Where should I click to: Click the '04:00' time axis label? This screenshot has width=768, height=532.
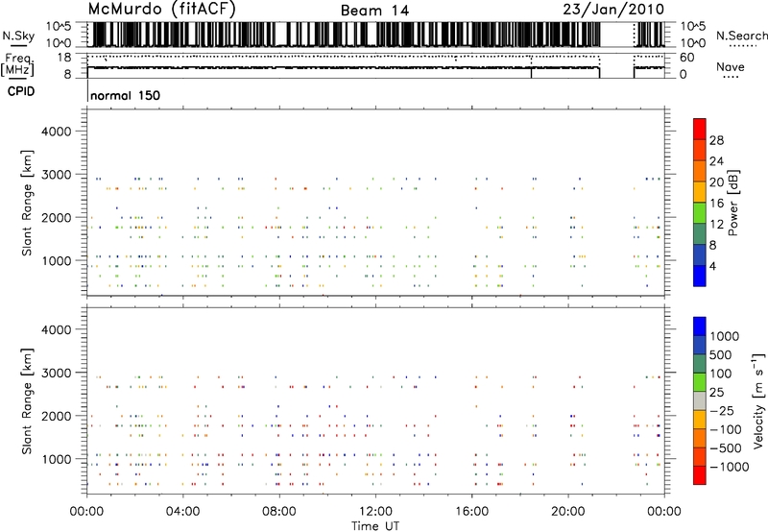coord(182,512)
